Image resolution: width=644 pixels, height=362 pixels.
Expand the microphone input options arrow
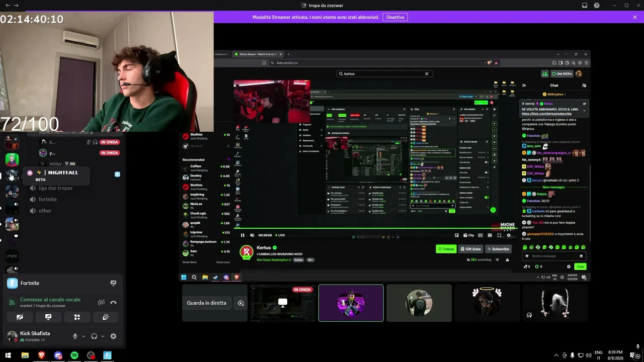pyautogui.click(x=83, y=336)
